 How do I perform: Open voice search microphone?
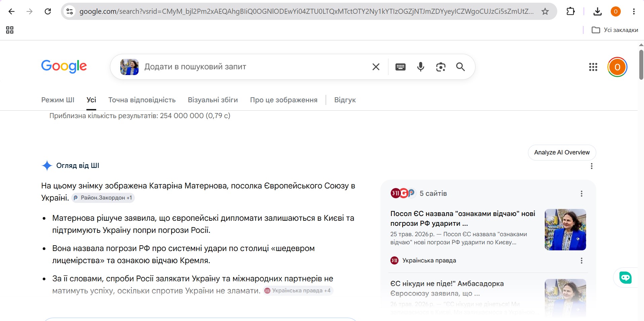(420, 67)
